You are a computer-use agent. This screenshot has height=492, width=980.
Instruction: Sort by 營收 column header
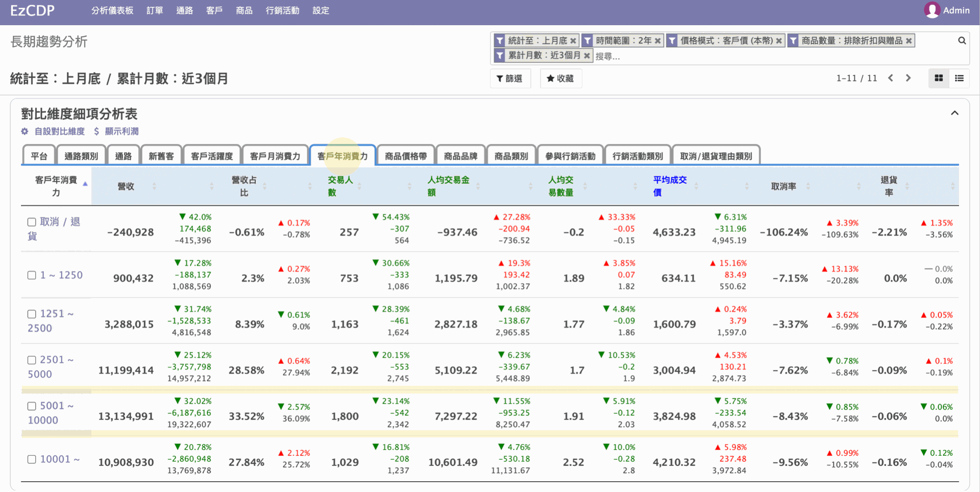(126, 187)
